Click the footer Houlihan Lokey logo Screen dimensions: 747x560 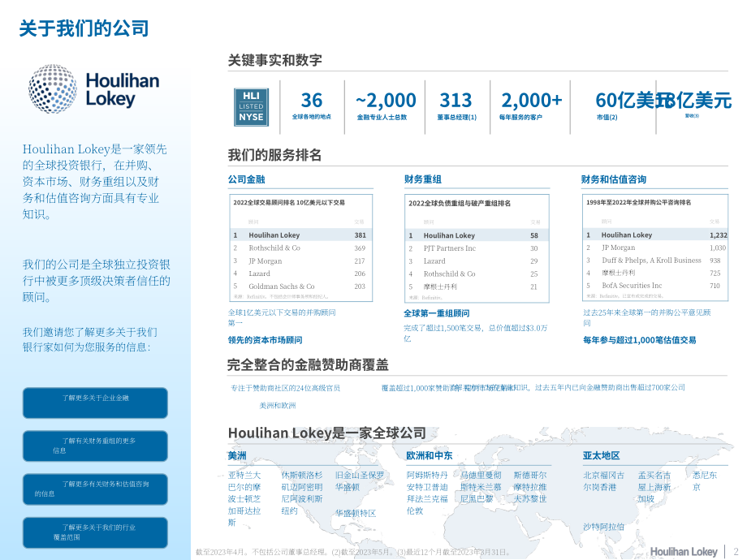pyautogui.click(x=684, y=551)
